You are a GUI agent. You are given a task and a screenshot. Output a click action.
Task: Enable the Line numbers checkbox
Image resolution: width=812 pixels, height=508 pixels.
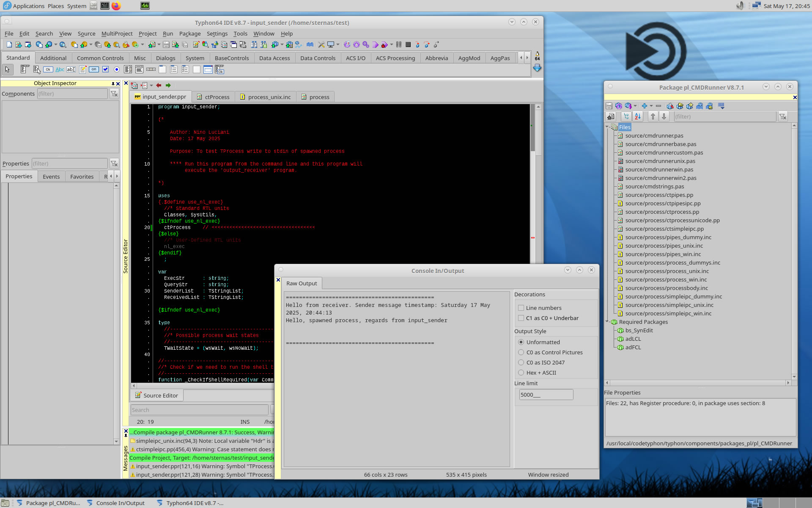coord(521,308)
